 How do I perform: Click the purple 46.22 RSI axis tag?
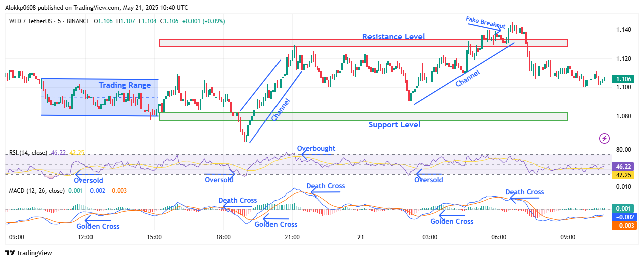tap(622, 166)
